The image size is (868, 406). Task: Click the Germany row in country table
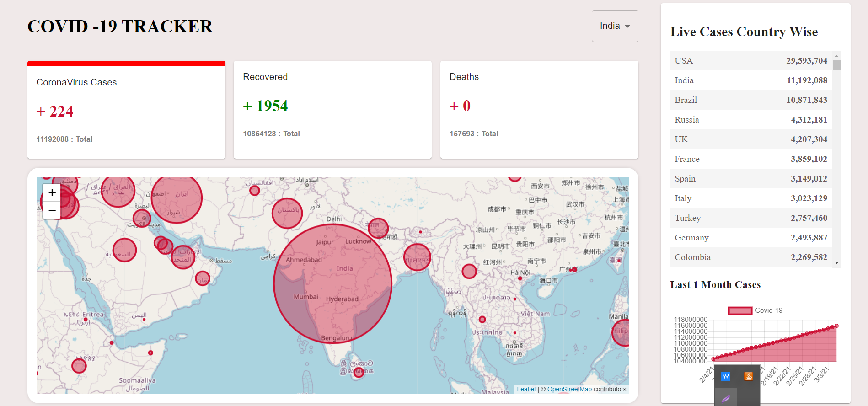pos(751,238)
